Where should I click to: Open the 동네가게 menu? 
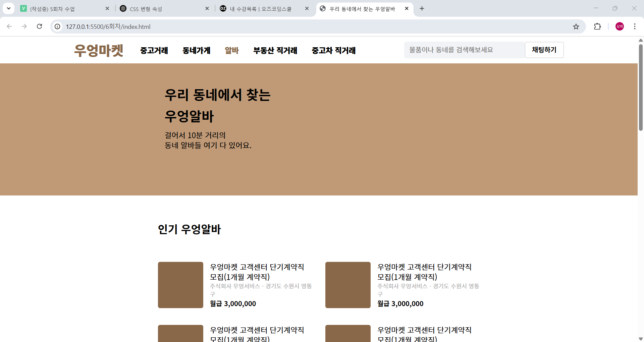(196, 50)
